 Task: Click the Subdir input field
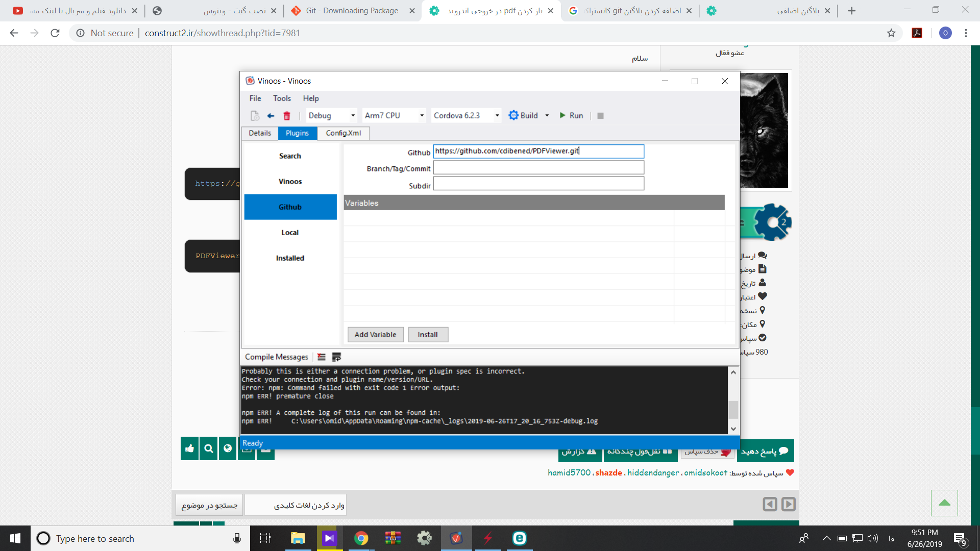tap(538, 184)
